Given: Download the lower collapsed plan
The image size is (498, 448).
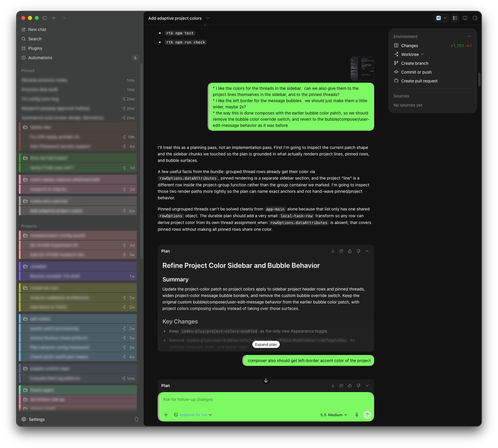Looking at the screenshot, I should 333,386.
